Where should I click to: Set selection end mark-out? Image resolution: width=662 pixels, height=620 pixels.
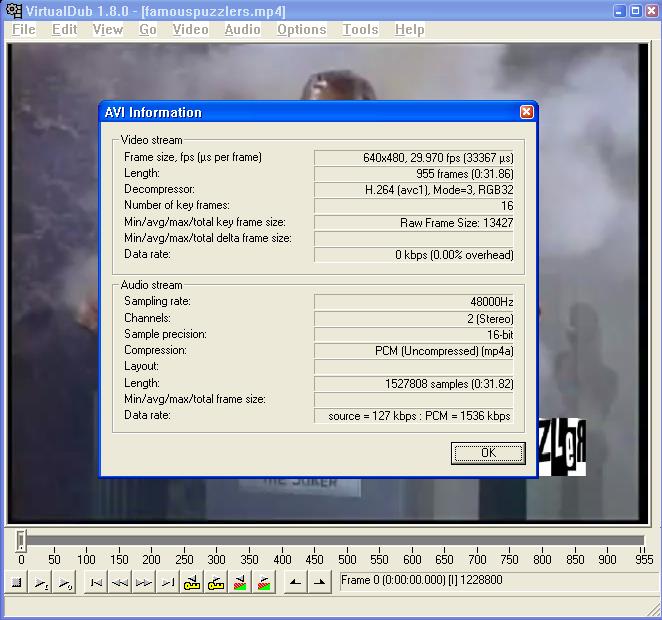tap(320, 583)
